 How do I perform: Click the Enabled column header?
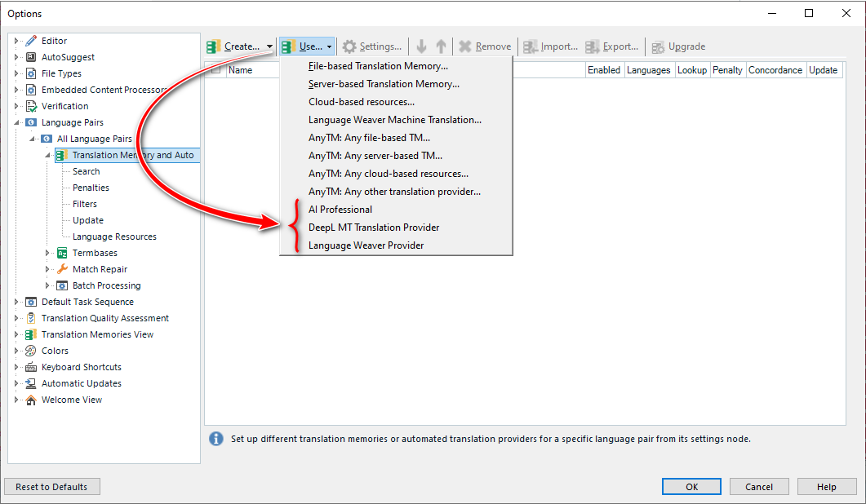coord(604,70)
